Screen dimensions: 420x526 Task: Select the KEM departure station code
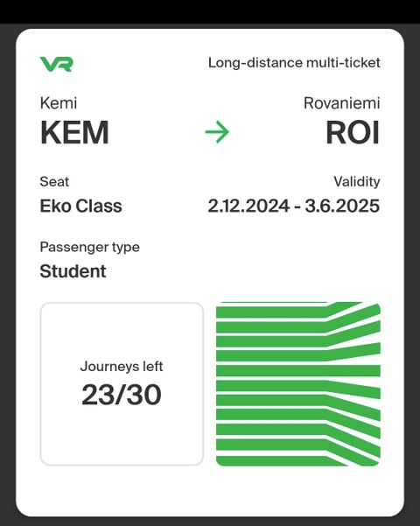[x=74, y=132]
